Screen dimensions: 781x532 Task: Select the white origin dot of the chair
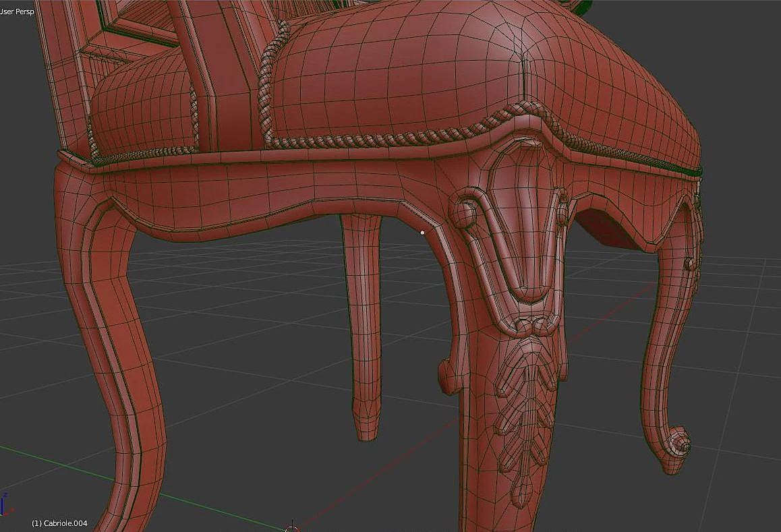pyautogui.click(x=422, y=233)
